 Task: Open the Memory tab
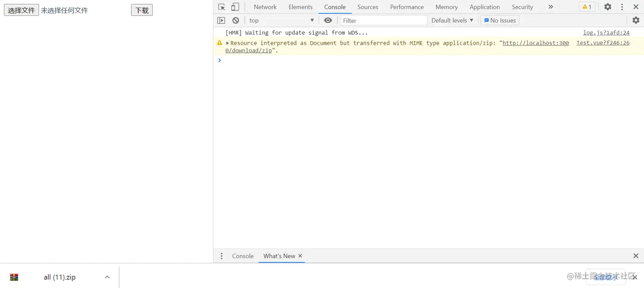tap(446, 7)
